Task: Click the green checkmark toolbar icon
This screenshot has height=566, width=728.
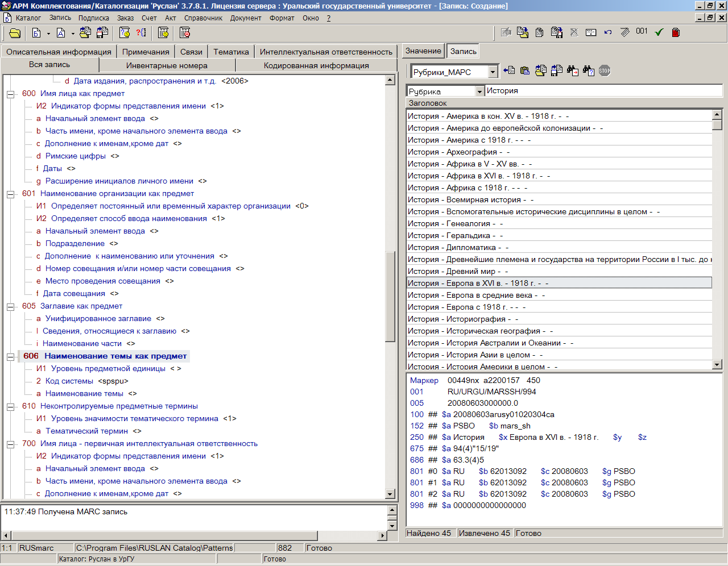Action: (x=659, y=32)
